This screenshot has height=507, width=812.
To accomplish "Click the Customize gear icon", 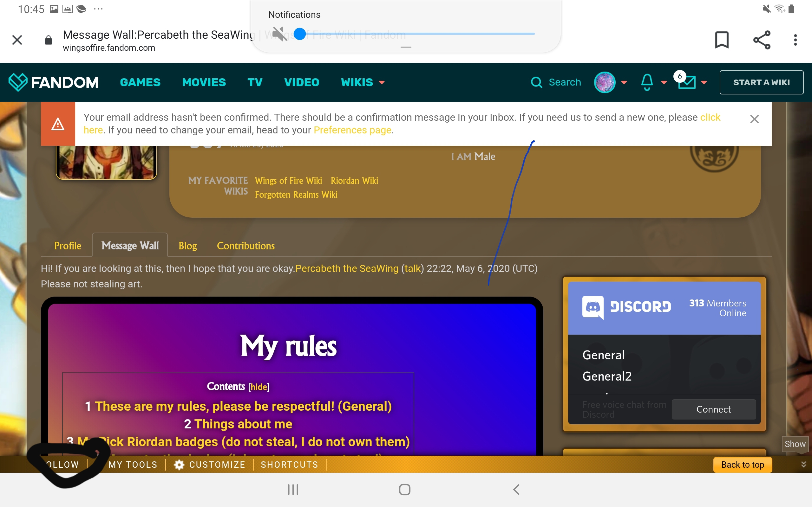I will coord(179,465).
